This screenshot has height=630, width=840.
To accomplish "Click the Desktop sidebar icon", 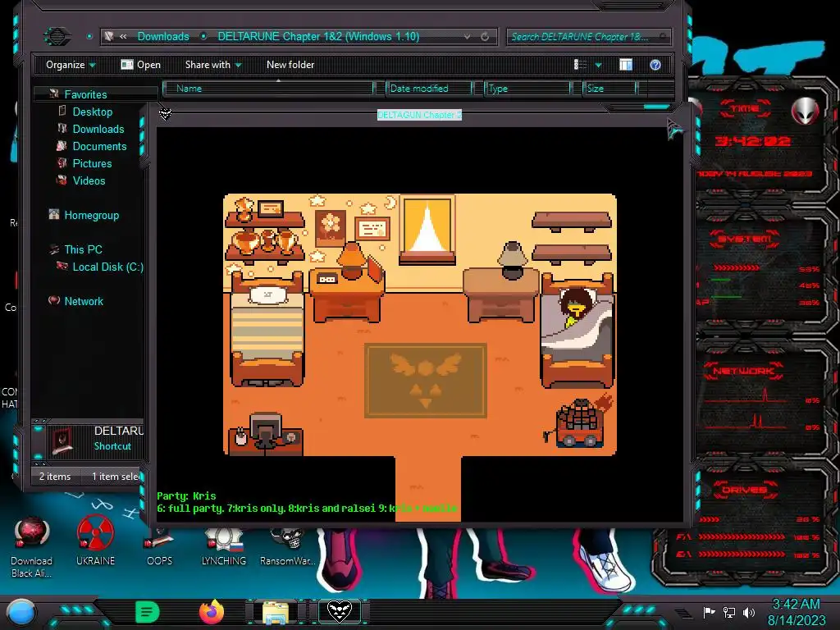I will [62, 111].
